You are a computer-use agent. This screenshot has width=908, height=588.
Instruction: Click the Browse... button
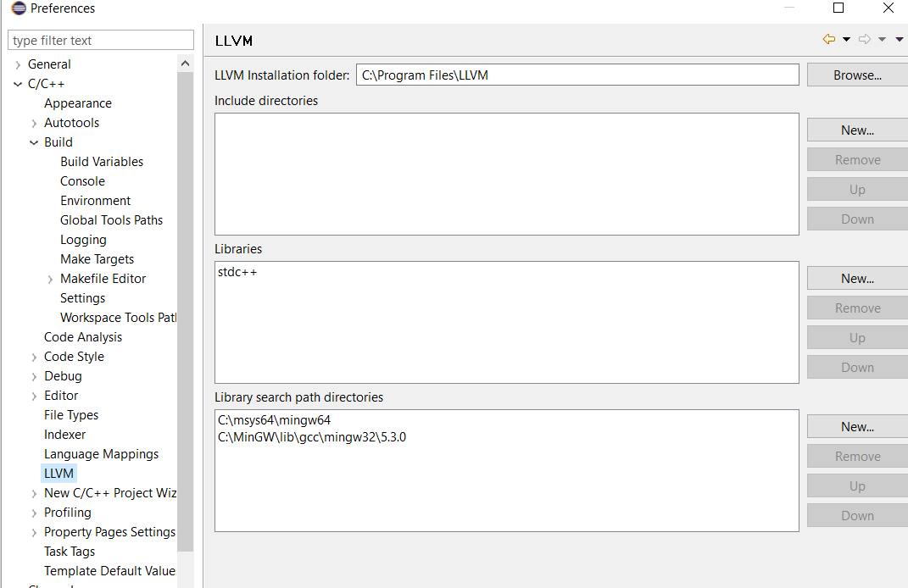[857, 75]
